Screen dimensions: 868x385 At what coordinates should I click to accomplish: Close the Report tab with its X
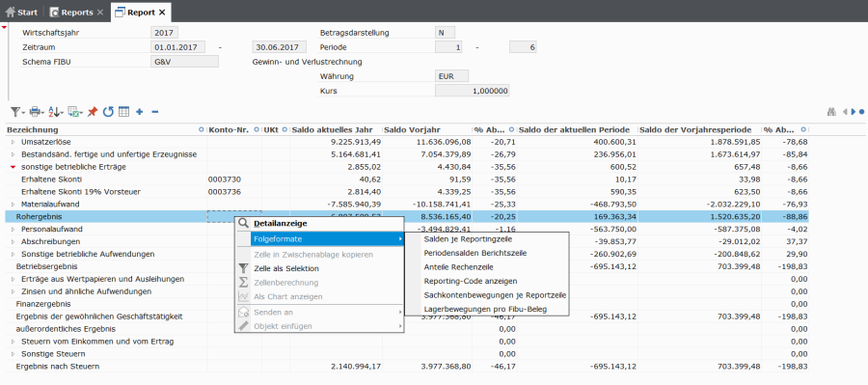click(x=162, y=13)
